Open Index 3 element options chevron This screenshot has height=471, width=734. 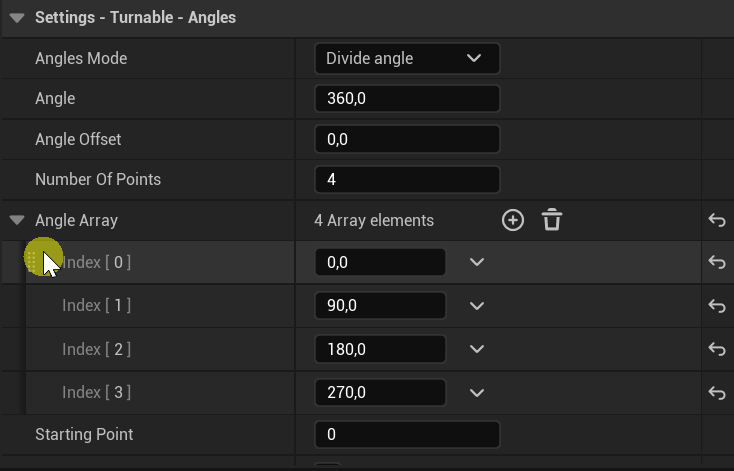(477, 393)
